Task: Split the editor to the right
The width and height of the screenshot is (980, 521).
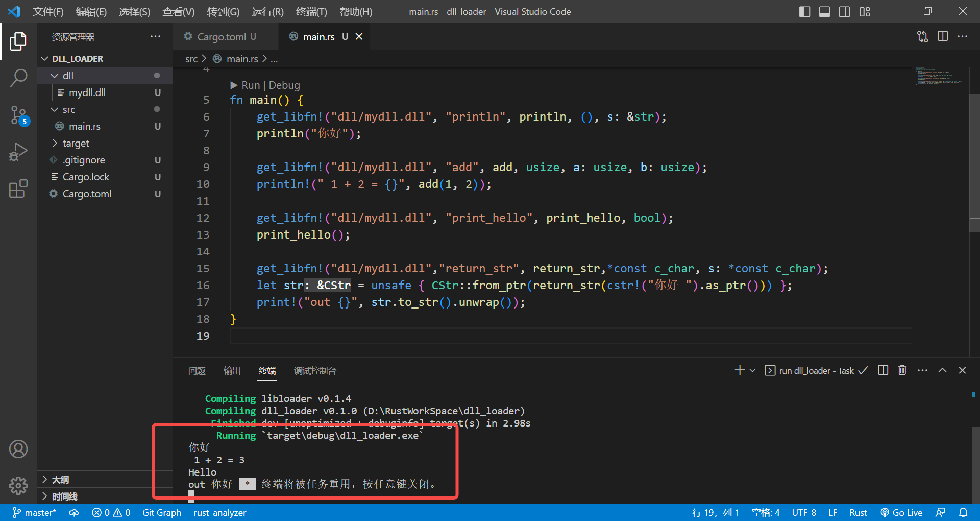Action: coord(943,36)
